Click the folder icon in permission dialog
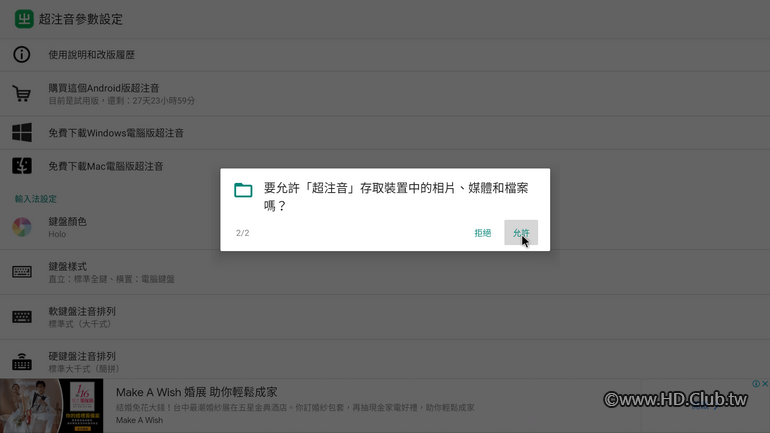The width and height of the screenshot is (770, 433). click(243, 190)
